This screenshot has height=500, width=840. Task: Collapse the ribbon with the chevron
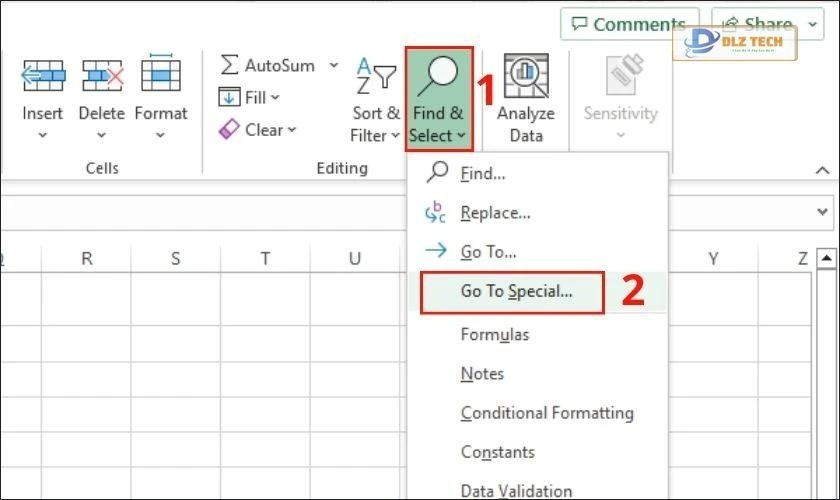(823, 170)
